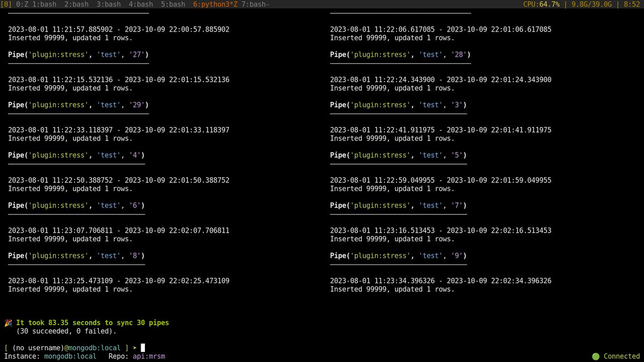Click Pipe('plugin:stress', 'test', '9') heading

[398, 256]
